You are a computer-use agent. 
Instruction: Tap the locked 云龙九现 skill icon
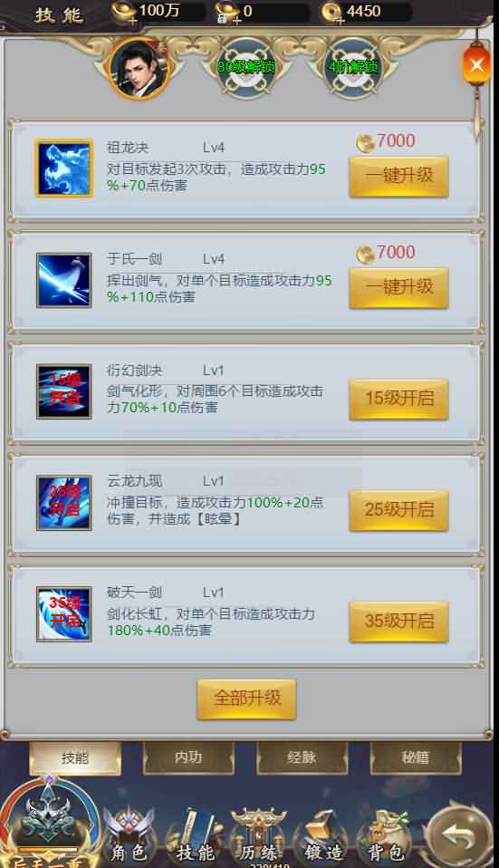pos(64,503)
